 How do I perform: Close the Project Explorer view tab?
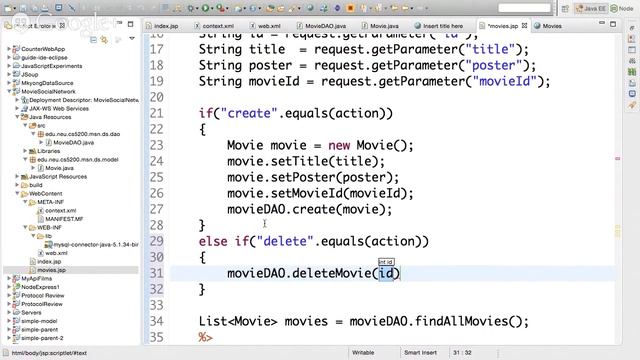(62, 25)
